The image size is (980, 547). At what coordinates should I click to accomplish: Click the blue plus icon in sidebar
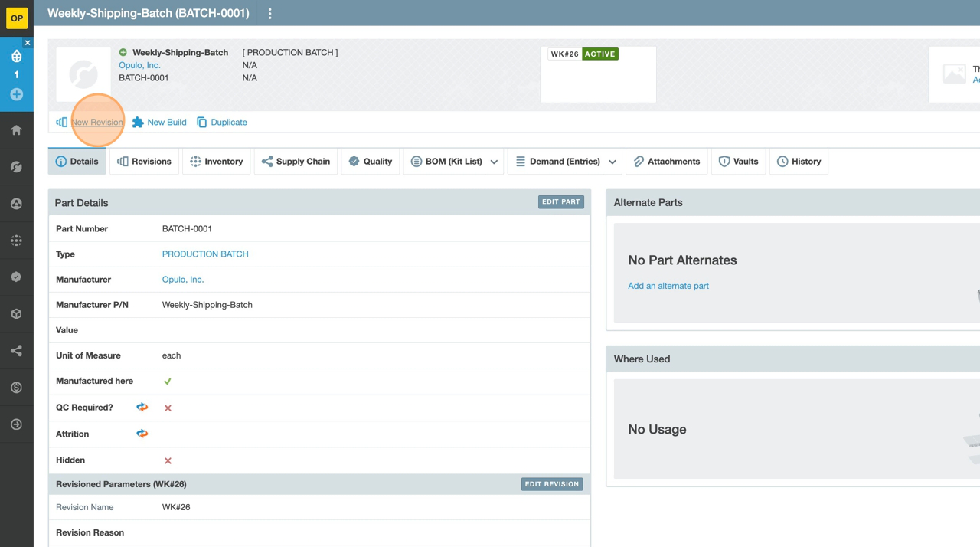[x=16, y=94]
